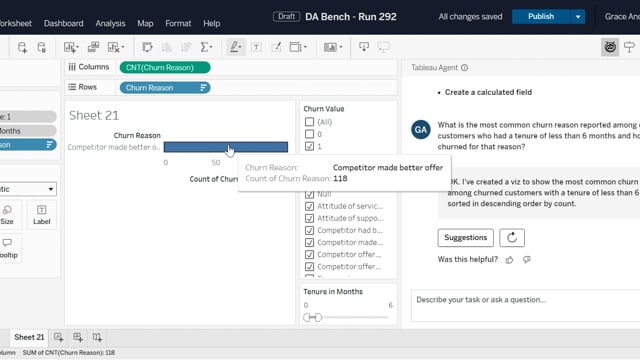Open clear sheet dropdown arrow

coord(122,47)
